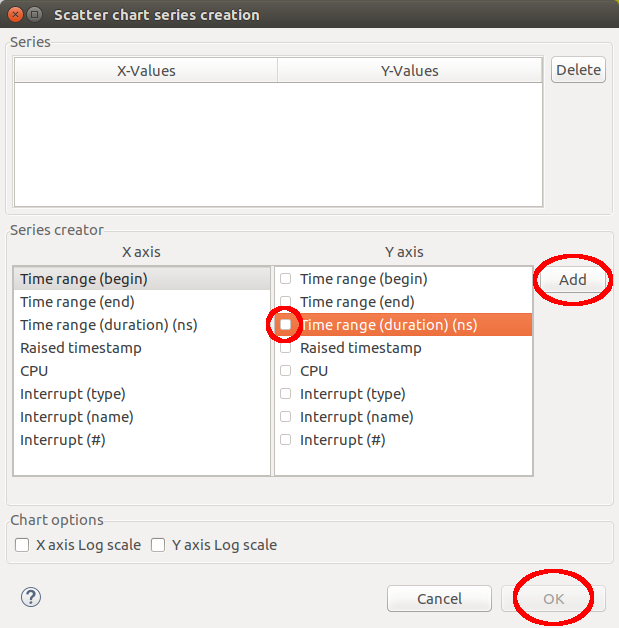Enable X axis Log scale checkbox

pos(22,545)
